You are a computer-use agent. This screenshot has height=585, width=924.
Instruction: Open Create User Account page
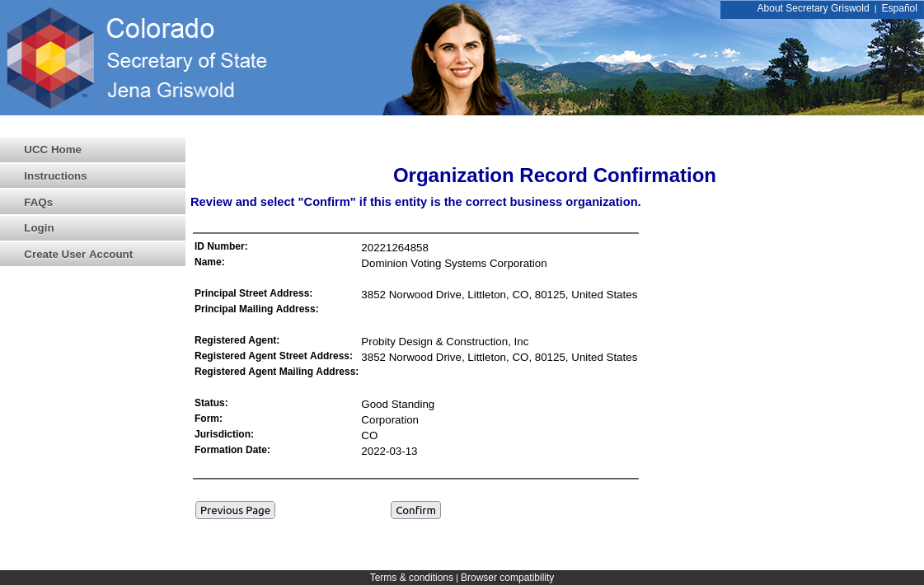tap(92, 254)
